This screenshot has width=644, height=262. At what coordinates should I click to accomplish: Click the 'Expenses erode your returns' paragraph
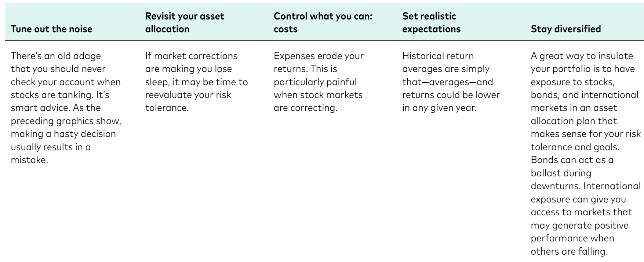[319, 82]
